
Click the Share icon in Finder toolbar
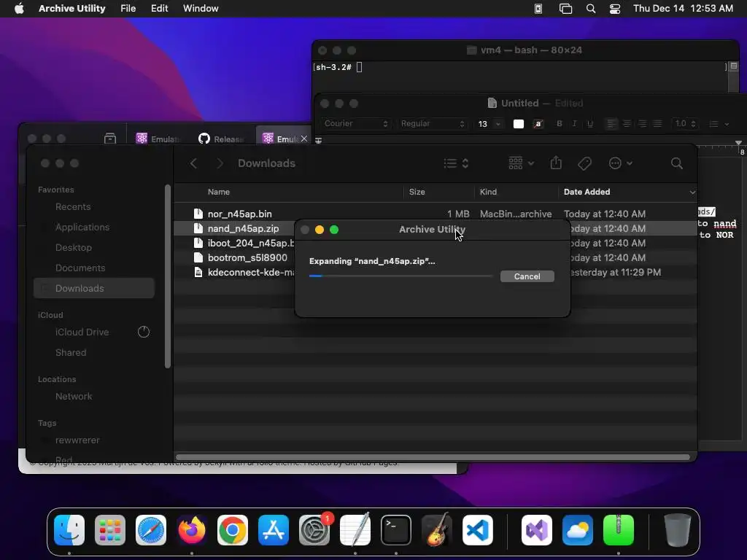coord(556,163)
